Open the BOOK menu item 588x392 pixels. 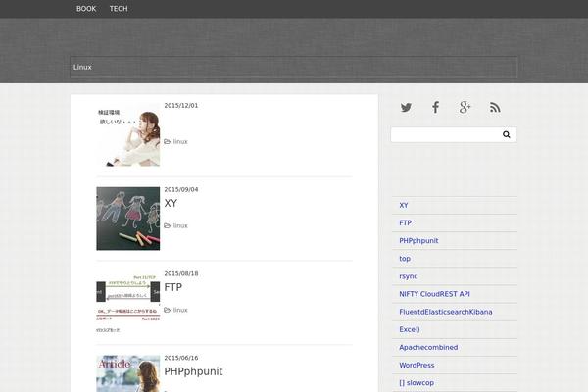(86, 9)
